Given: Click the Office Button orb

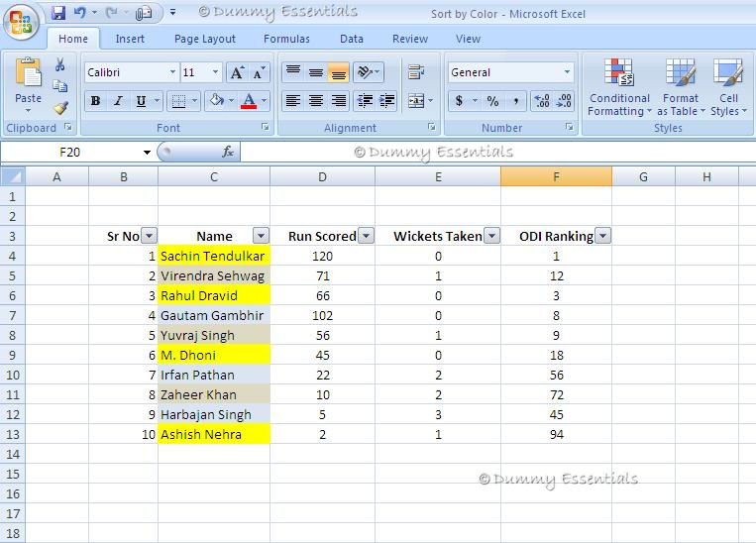Looking at the screenshot, I should pyautogui.click(x=21, y=22).
